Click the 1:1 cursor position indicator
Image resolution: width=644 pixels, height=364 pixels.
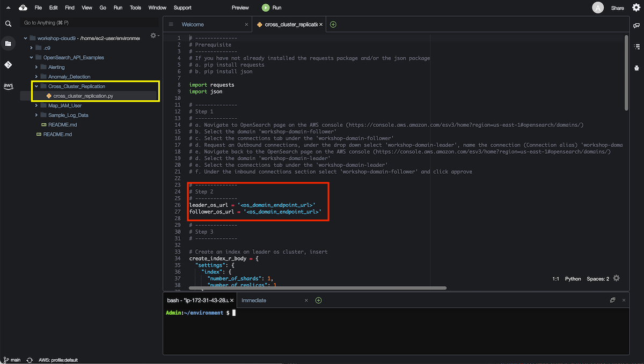556,279
